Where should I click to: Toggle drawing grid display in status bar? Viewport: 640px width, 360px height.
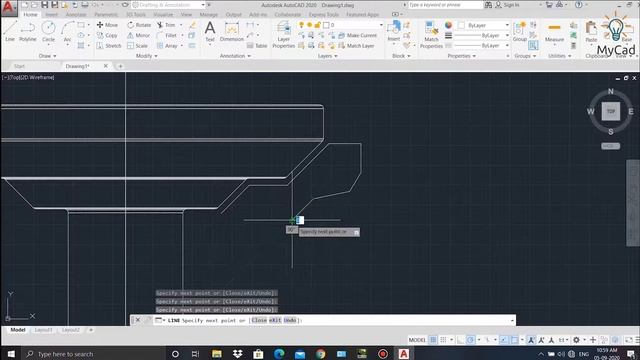pyautogui.click(x=433, y=340)
